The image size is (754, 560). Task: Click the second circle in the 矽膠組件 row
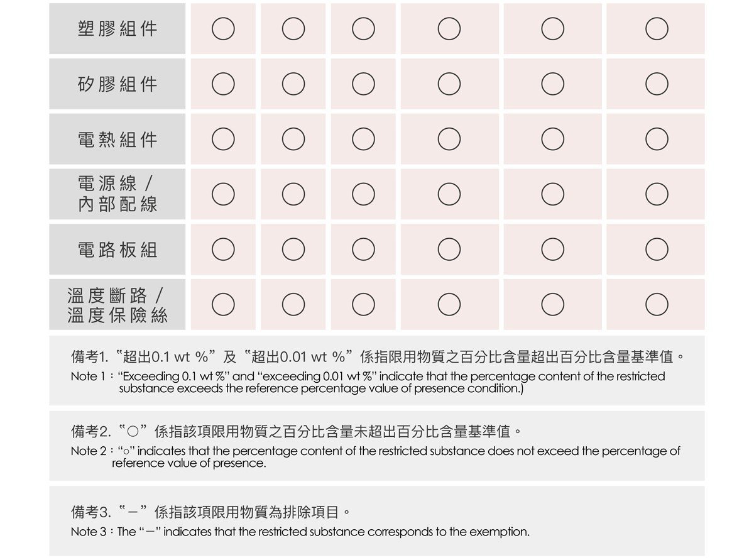(x=293, y=84)
